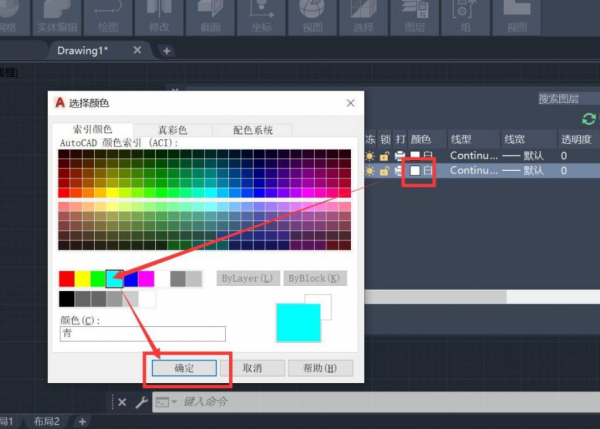Open the 配色系统 tab
The width and height of the screenshot is (600, 429).
[253, 130]
